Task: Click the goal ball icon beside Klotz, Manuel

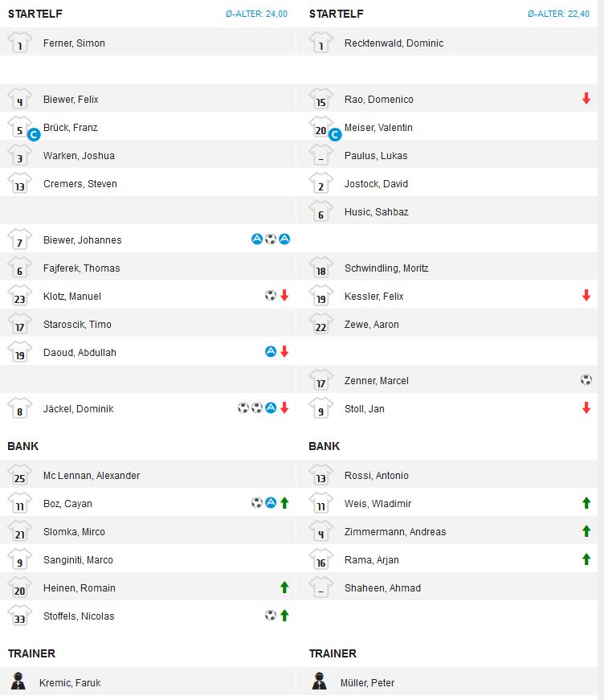Action: (271, 296)
